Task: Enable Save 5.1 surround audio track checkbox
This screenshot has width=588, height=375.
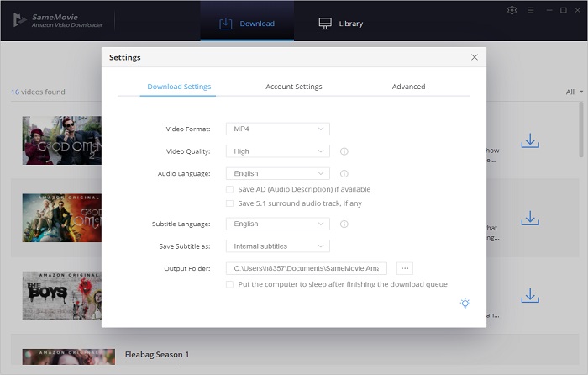Action: point(230,203)
